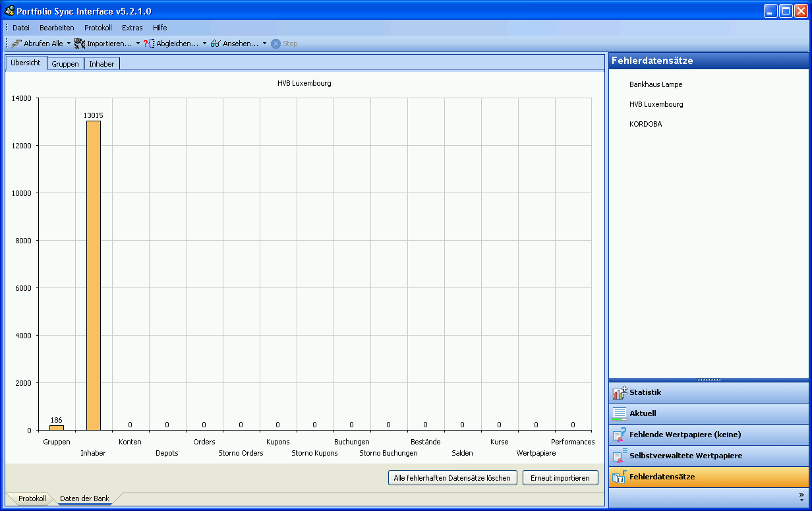Click the Abgleichen toolbar icon
Screen dimensions: 812x511
[x=149, y=44]
